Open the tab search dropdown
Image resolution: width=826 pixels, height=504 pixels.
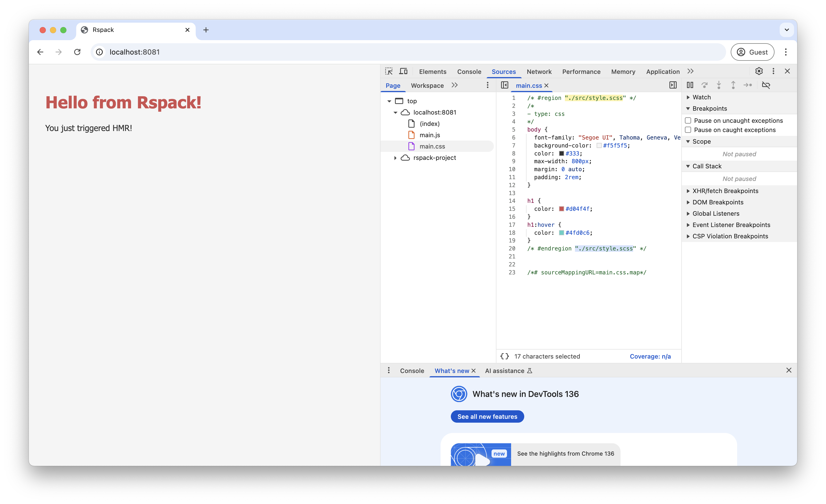(787, 30)
